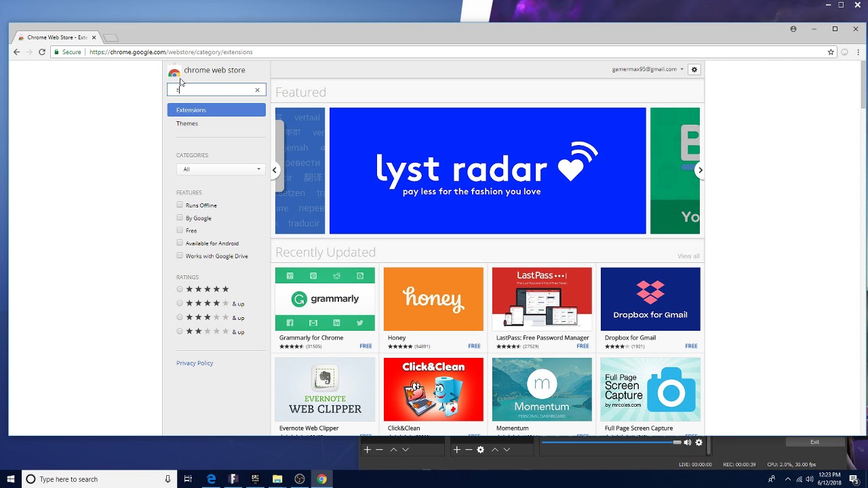The image size is (868, 488).
Task: Check the By Google filter
Action: coord(180,218)
